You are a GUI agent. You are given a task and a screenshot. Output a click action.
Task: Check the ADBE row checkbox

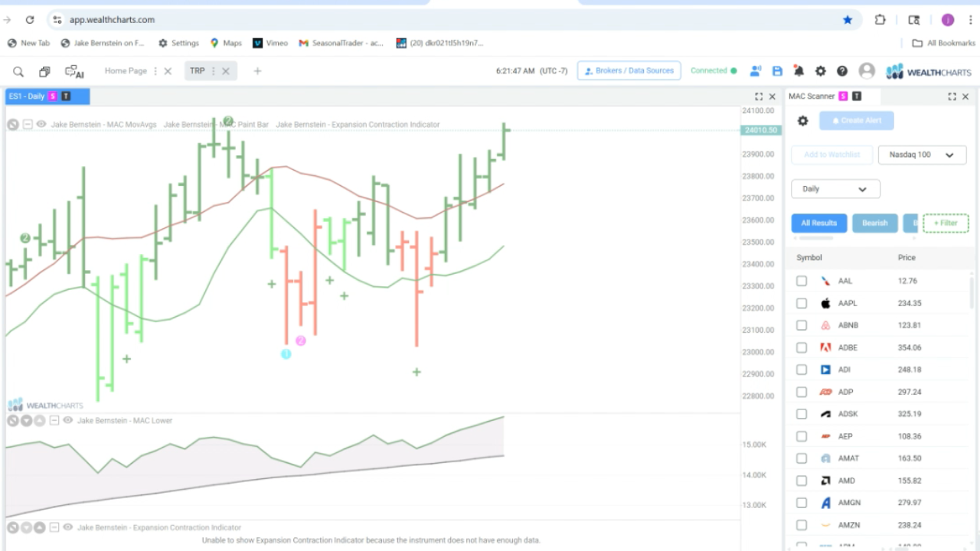pyautogui.click(x=802, y=347)
